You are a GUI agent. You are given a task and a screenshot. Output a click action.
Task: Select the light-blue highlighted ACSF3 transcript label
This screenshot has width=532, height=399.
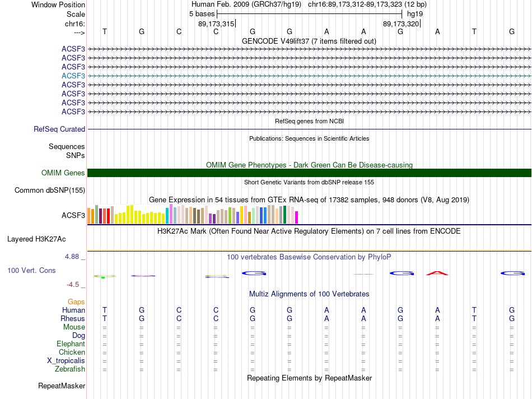[73, 76]
